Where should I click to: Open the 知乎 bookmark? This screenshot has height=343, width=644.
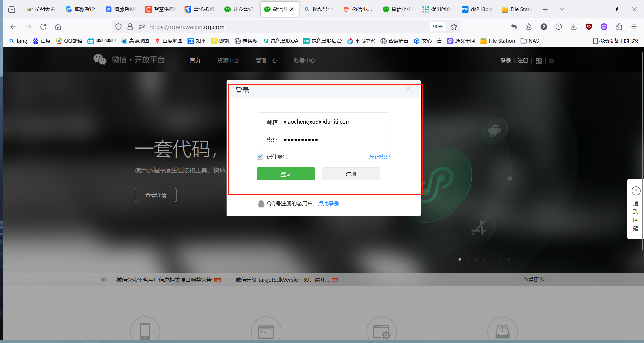click(x=197, y=41)
